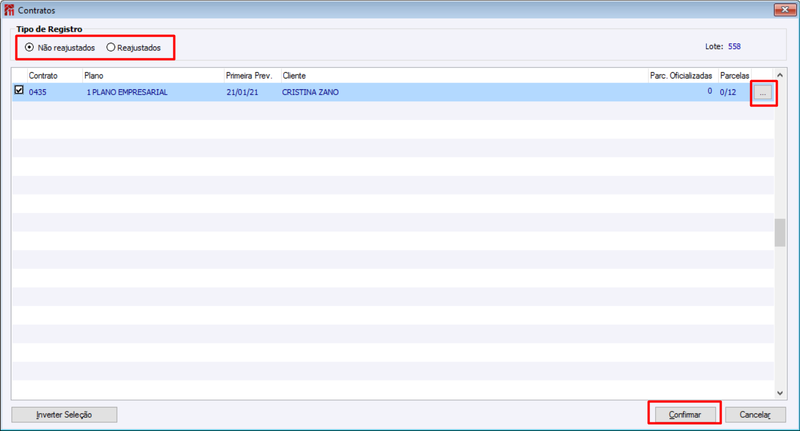This screenshot has width=800, height=431.
Task: Click the vertical scrollbar thumb
Action: coord(780,233)
